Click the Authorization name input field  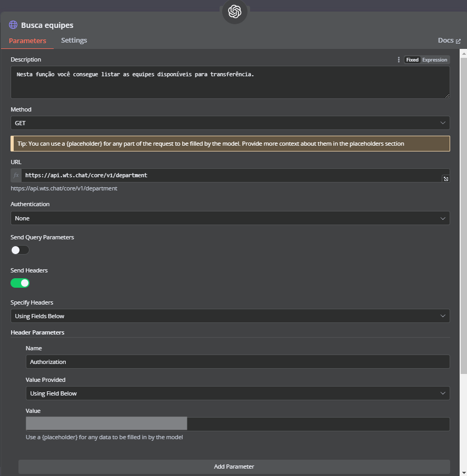(238, 361)
